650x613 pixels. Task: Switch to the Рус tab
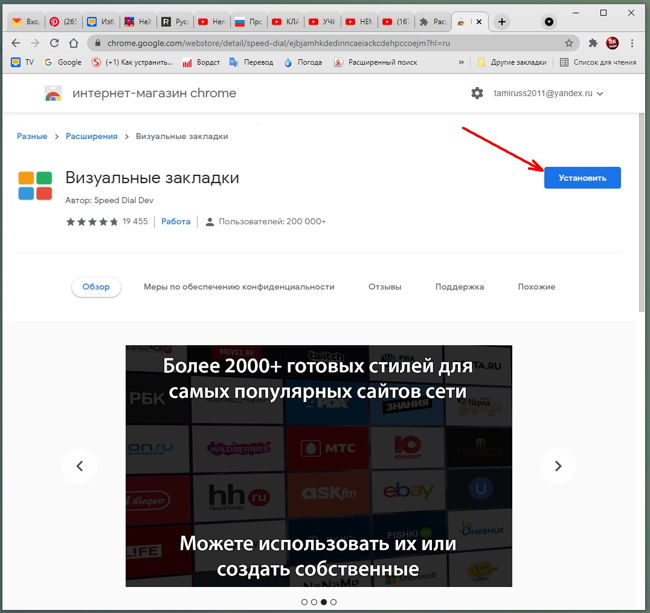(175, 22)
